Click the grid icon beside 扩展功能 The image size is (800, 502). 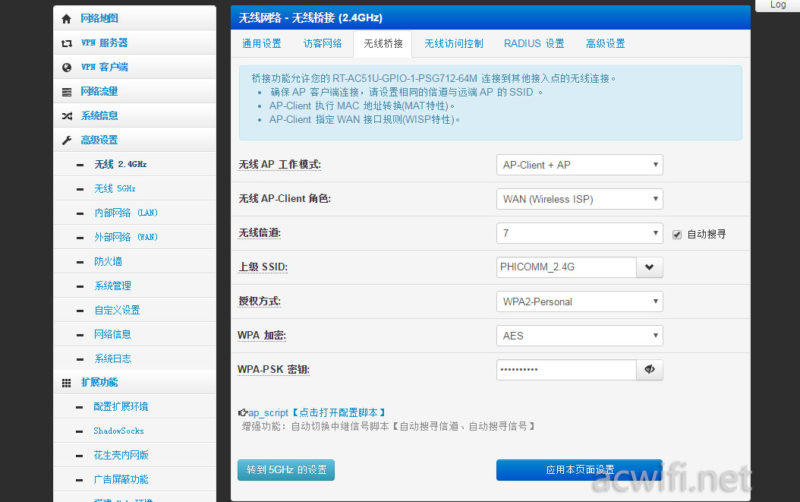click(66, 383)
